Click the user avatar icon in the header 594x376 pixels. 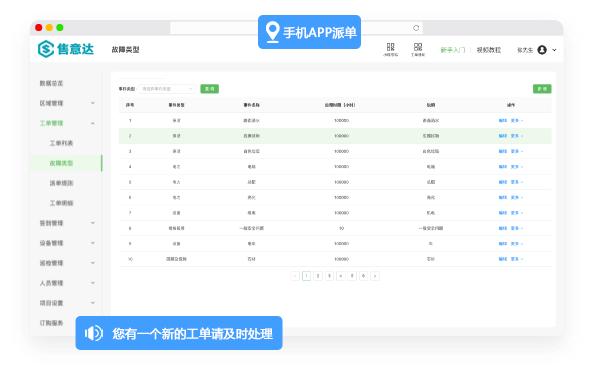[x=542, y=50]
